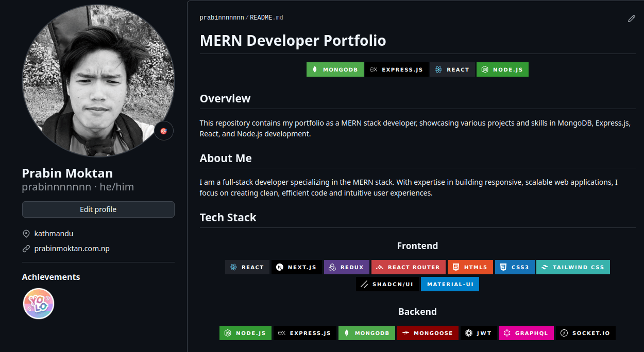Viewport: 644px width, 352px height.
Task: Click the status emoji on avatar
Action: pos(164,131)
